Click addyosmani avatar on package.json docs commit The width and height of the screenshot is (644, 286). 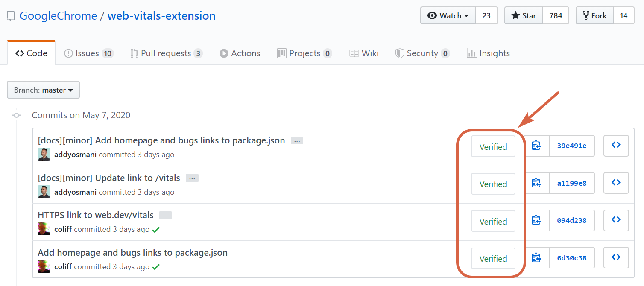coord(44,154)
